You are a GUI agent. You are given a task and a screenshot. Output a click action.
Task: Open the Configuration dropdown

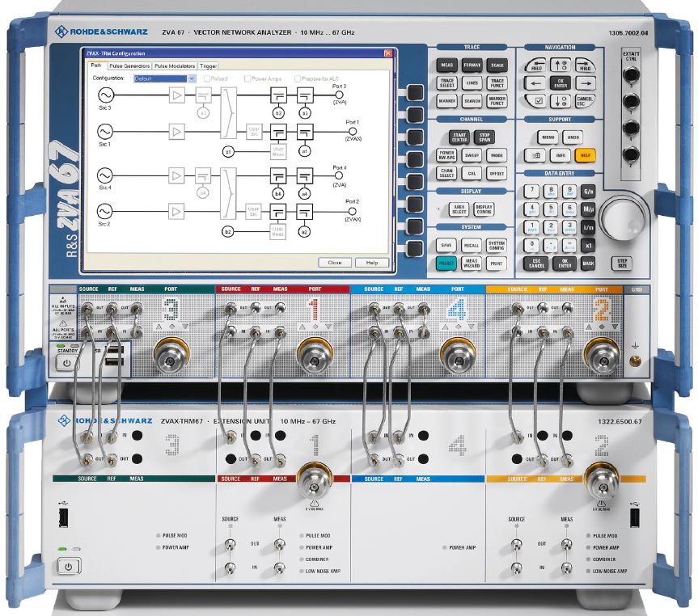[x=165, y=78]
